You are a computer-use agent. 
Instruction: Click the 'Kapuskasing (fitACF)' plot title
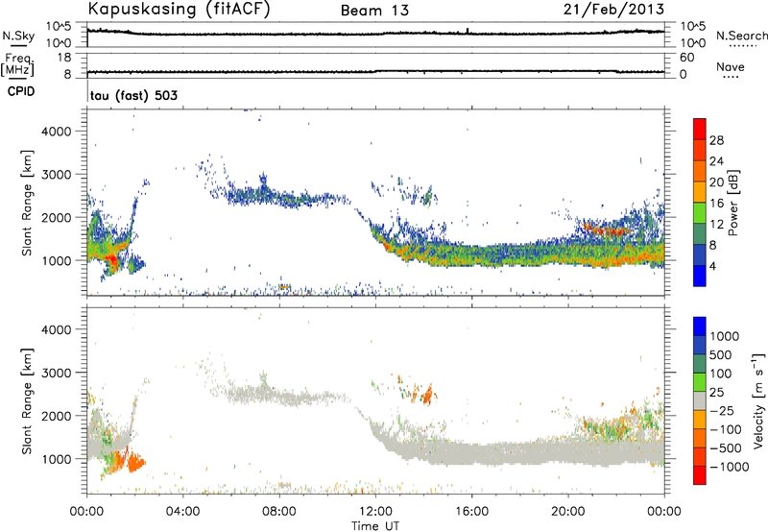coord(179,9)
